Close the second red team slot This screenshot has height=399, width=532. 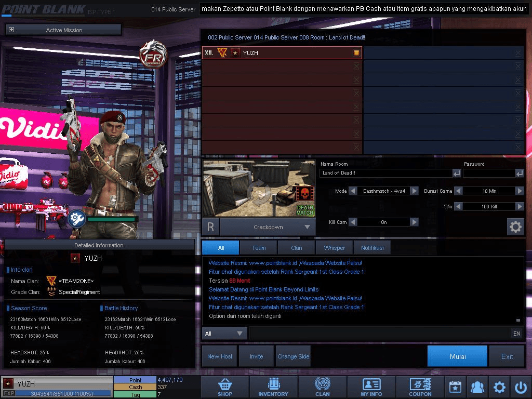[x=356, y=66]
